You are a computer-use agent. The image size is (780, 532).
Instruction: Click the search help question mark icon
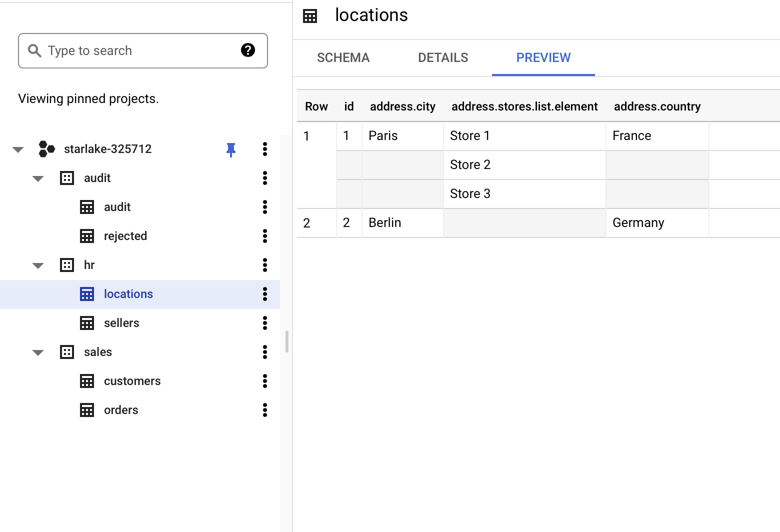pos(248,50)
